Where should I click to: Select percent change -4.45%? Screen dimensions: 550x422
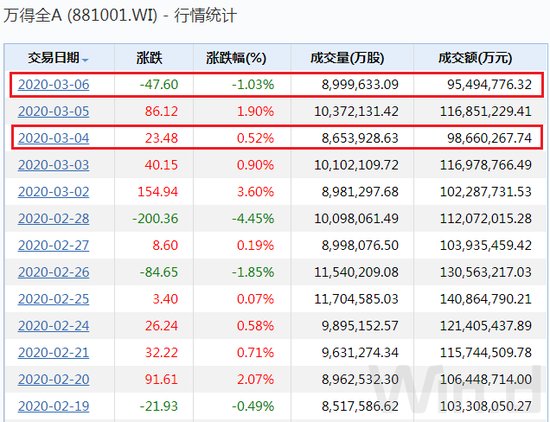(253, 219)
